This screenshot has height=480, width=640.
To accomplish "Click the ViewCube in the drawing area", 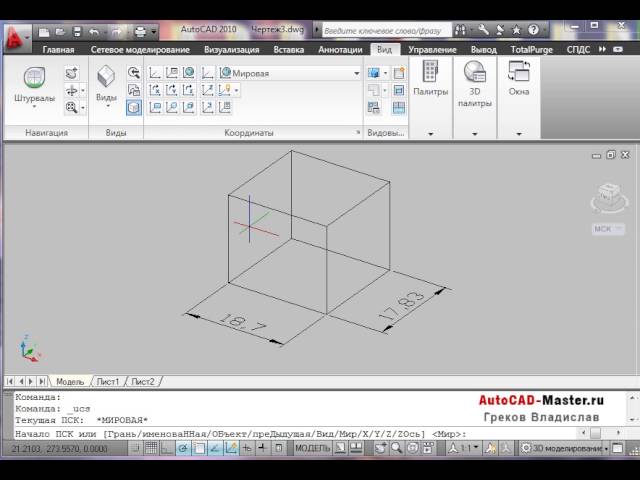I will (607, 198).
